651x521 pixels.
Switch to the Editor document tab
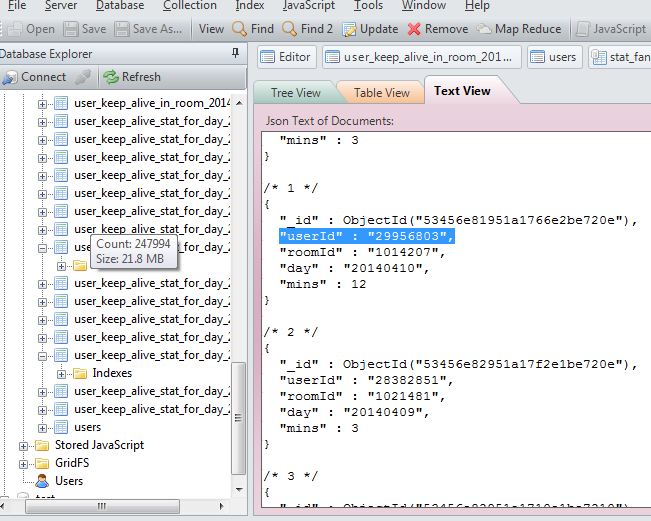[x=286, y=57]
